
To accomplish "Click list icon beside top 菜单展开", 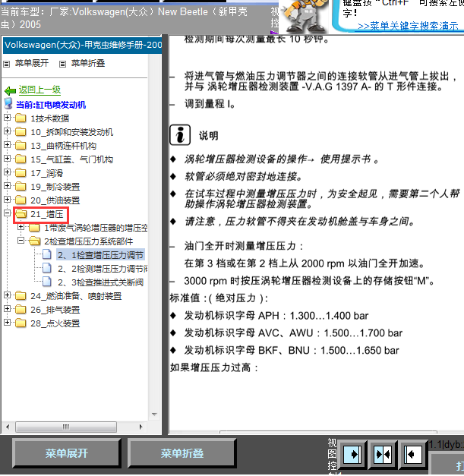I will point(6,64).
